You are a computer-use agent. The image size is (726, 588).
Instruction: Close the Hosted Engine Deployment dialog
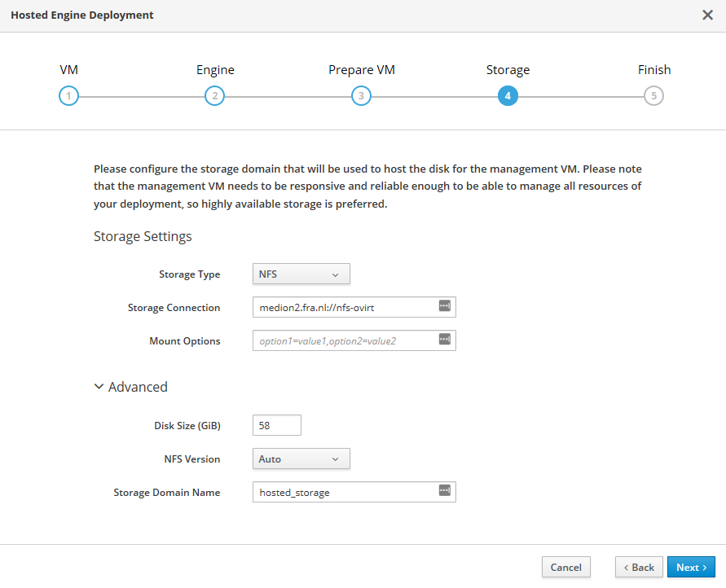(707, 15)
